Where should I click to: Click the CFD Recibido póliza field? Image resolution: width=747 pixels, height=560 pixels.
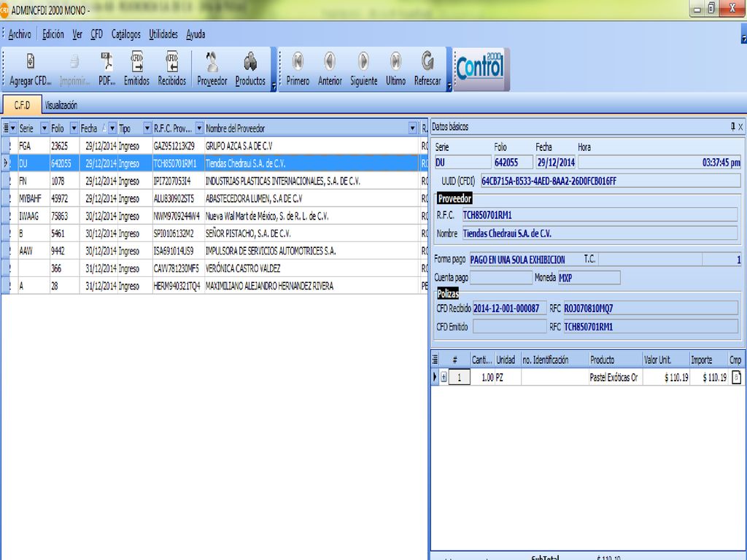point(508,308)
